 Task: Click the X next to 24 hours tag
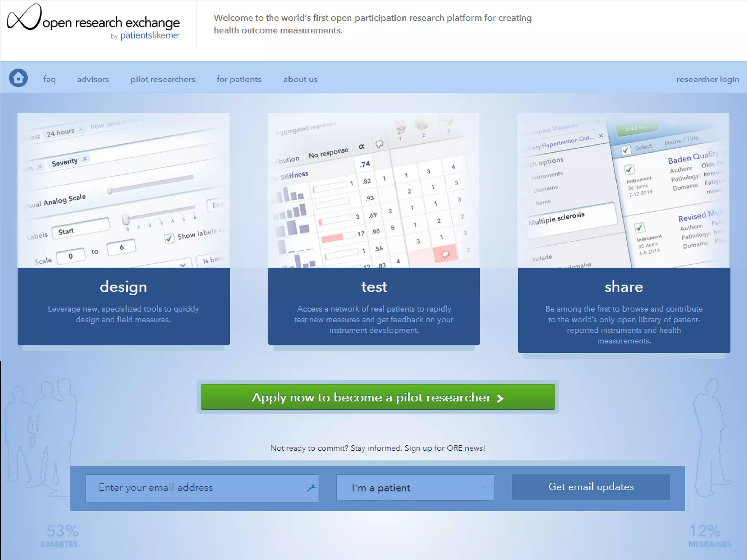pos(81,129)
